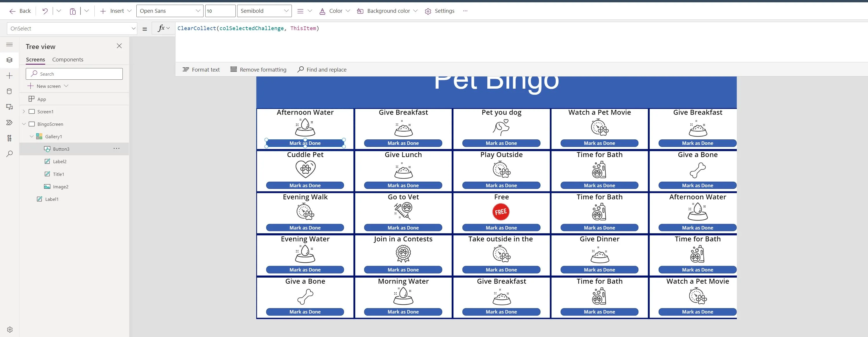
Task: Collapse the BingoScreen tree node
Action: (x=23, y=124)
